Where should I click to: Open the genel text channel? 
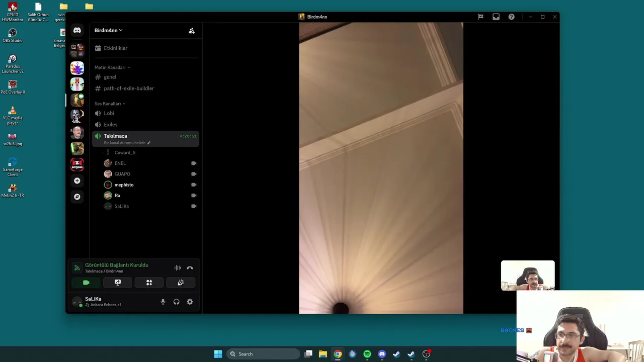[x=145, y=77]
